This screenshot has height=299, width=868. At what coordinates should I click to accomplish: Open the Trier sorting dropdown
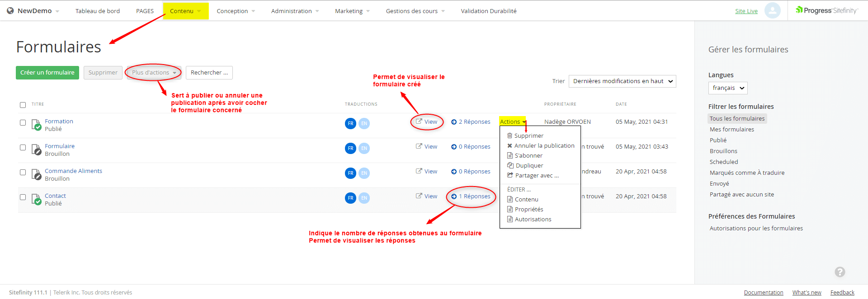pos(622,81)
